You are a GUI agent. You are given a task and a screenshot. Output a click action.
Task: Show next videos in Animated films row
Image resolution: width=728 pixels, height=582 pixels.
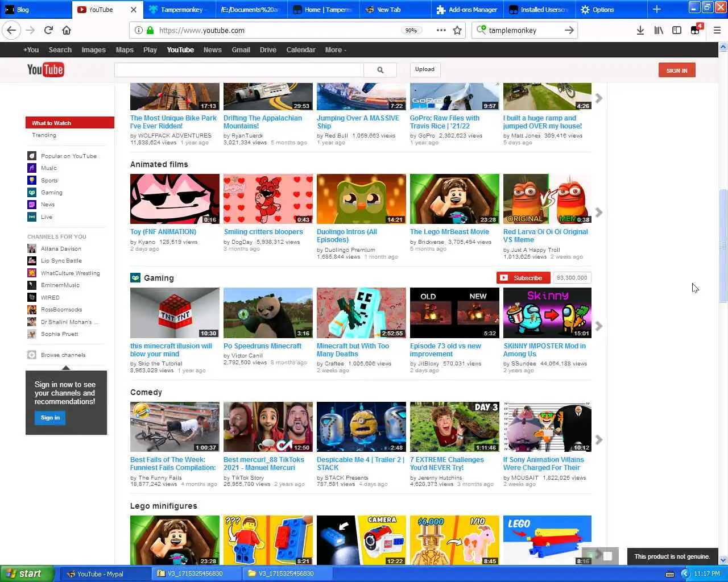coord(598,213)
